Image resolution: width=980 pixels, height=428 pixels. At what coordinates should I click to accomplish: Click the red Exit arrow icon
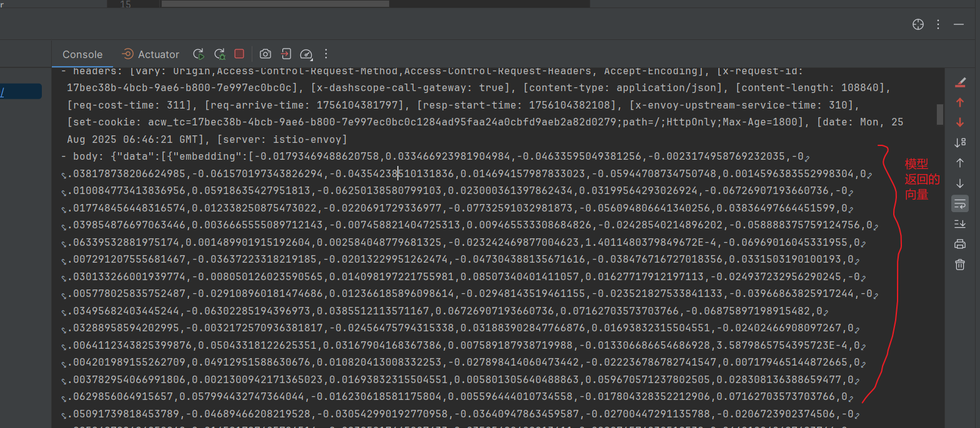pyautogui.click(x=285, y=54)
